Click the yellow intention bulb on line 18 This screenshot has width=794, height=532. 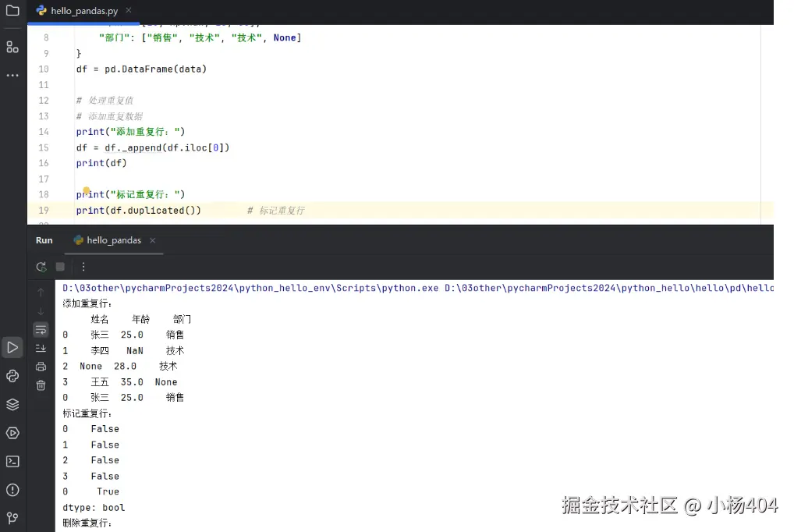[87, 190]
